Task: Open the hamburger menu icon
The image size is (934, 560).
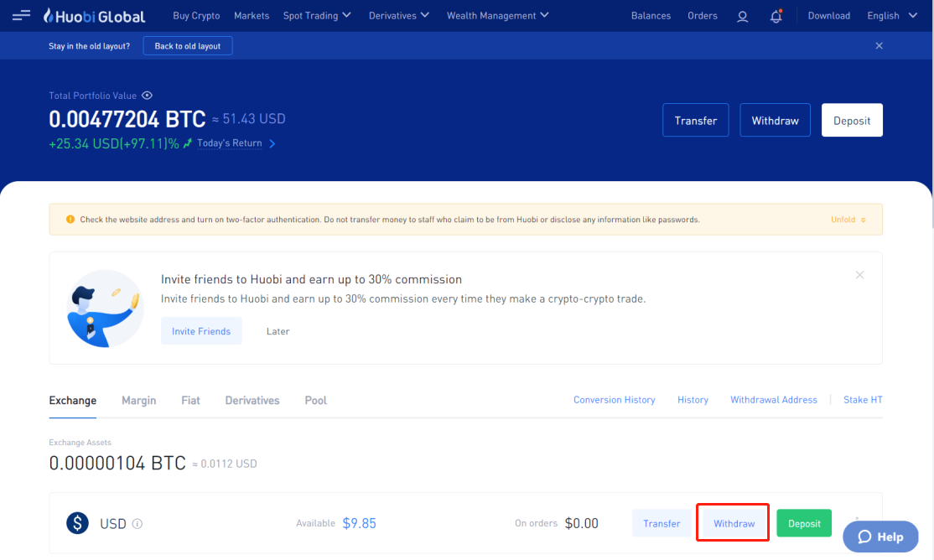Action: [21, 15]
